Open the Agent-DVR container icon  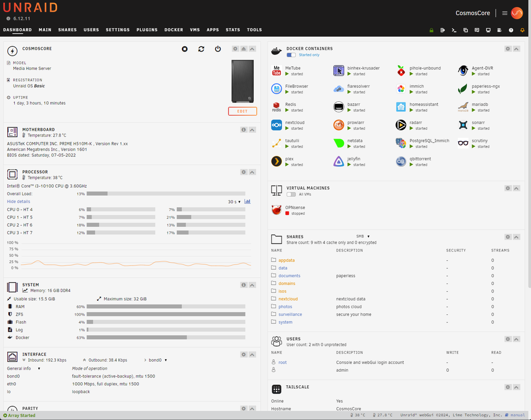pos(463,70)
